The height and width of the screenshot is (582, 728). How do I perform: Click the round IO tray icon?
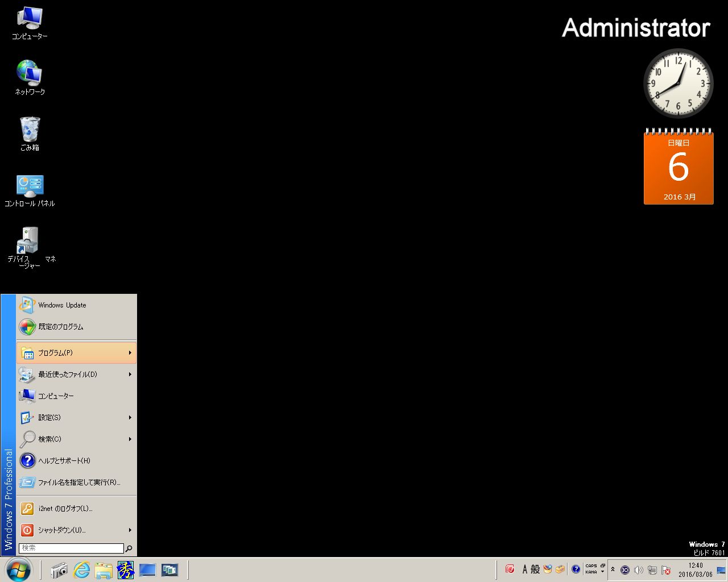(625, 570)
